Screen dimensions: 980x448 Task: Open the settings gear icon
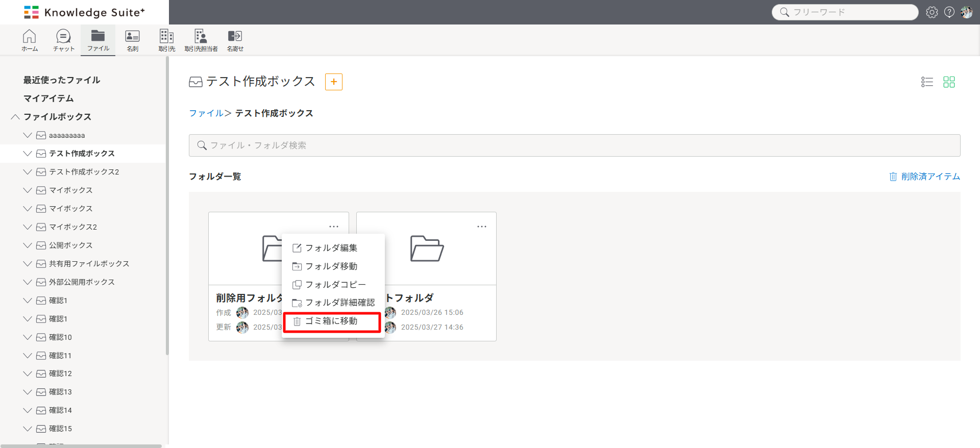click(932, 12)
